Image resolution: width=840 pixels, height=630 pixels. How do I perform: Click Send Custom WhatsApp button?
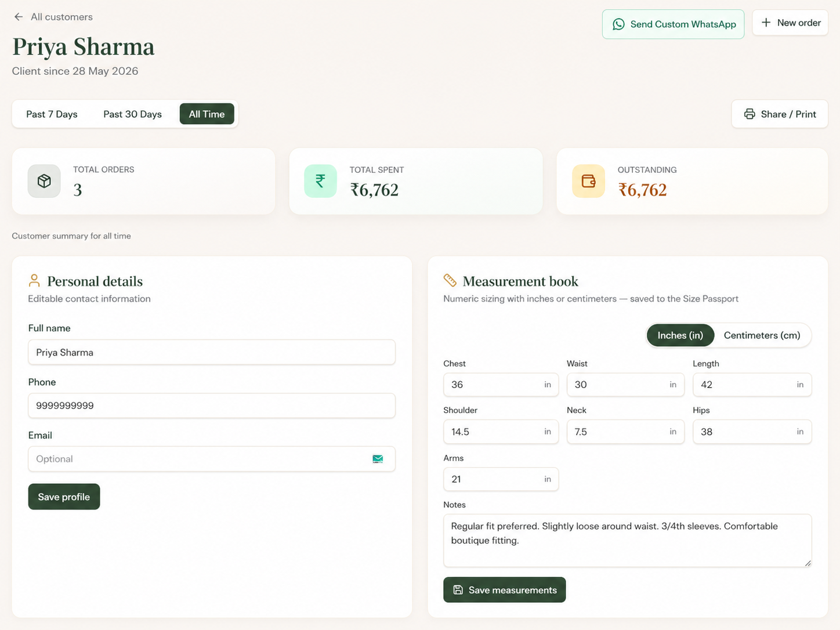673,24
